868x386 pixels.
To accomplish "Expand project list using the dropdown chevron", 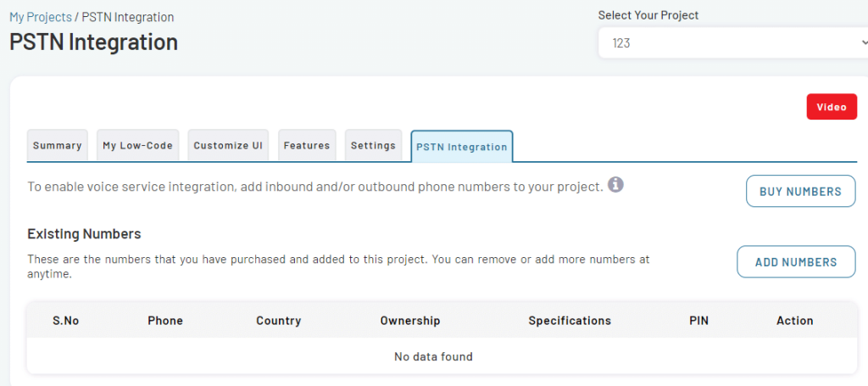I will point(864,42).
